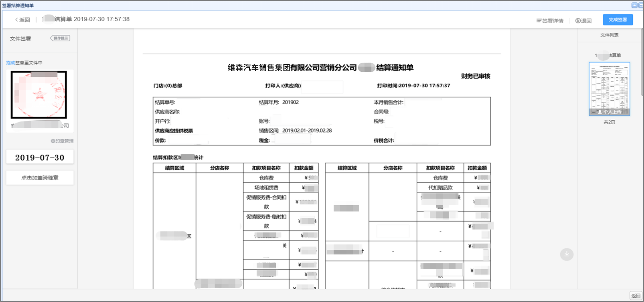Click the circular arrow icon beside 退回
This screenshot has height=302, width=644.
[x=578, y=21]
